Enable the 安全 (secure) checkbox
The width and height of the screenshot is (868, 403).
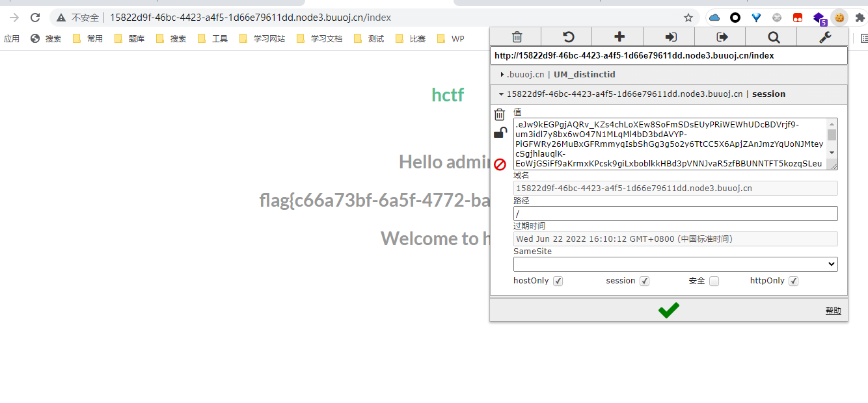pyautogui.click(x=714, y=281)
